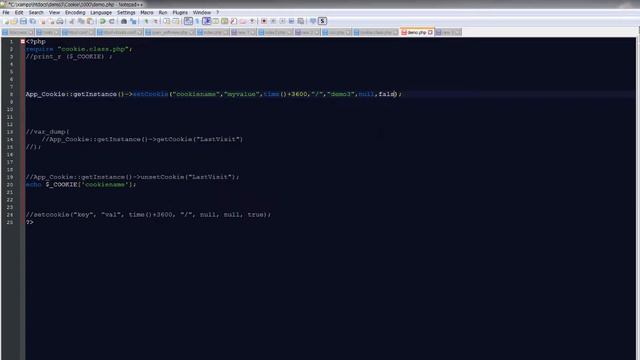This screenshot has height=360, width=640.
Task: Open the Macro menu
Action: tap(147, 13)
